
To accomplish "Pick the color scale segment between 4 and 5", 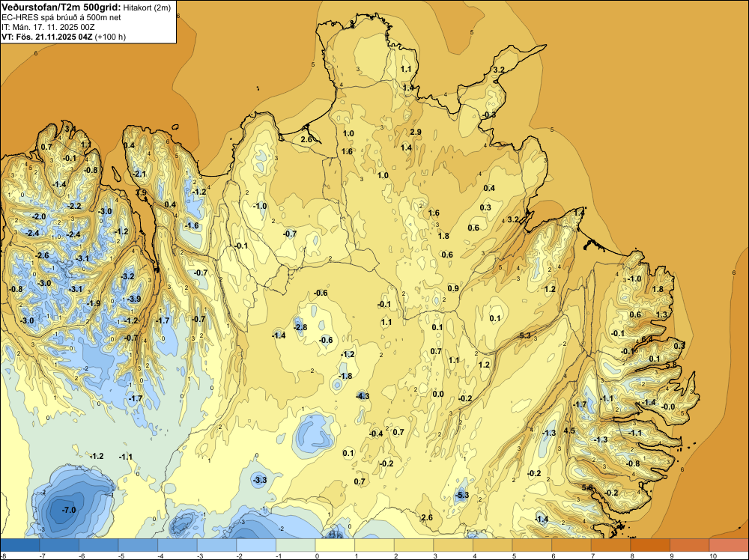I will coord(493,545).
